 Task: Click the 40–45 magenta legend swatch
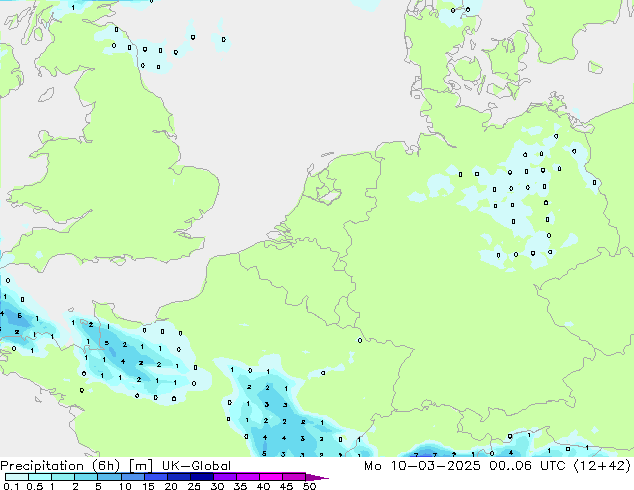[271, 477]
